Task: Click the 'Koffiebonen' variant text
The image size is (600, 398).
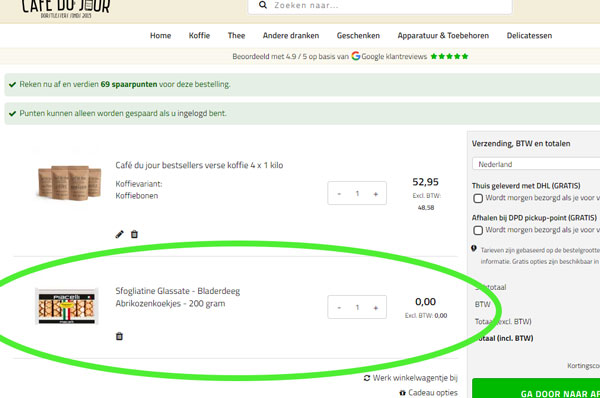Action: click(x=137, y=196)
